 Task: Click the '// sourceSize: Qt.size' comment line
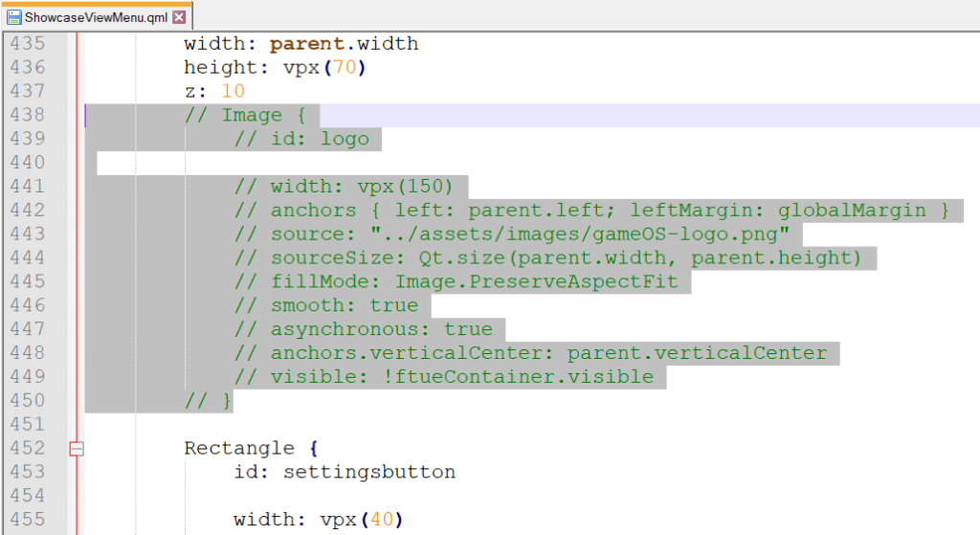click(x=548, y=257)
